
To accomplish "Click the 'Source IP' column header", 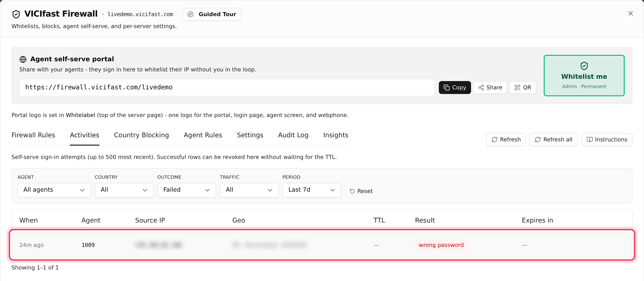I will (x=150, y=220).
